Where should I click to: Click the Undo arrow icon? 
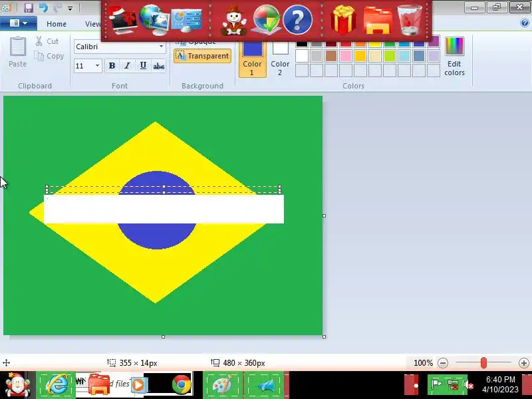click(43, 8)
